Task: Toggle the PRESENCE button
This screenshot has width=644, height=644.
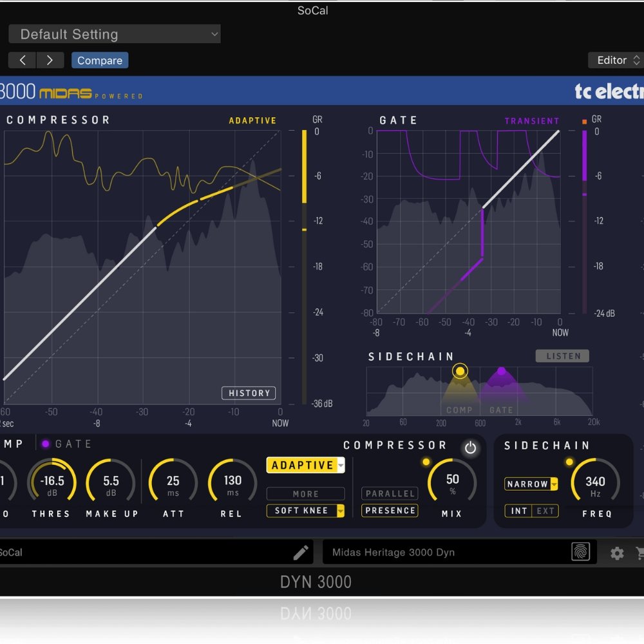Action: pos(390,511)
